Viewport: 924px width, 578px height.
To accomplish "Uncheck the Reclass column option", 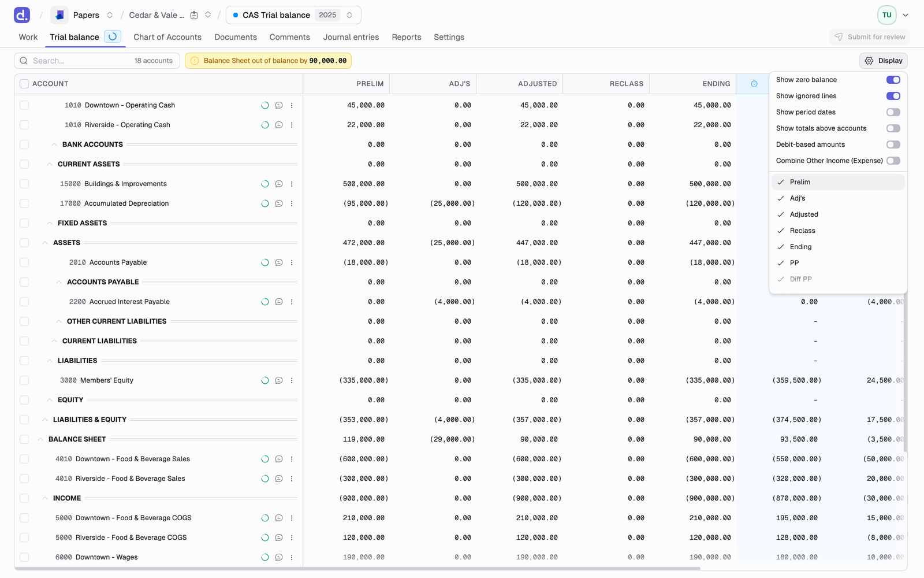I will pos(838,231).
